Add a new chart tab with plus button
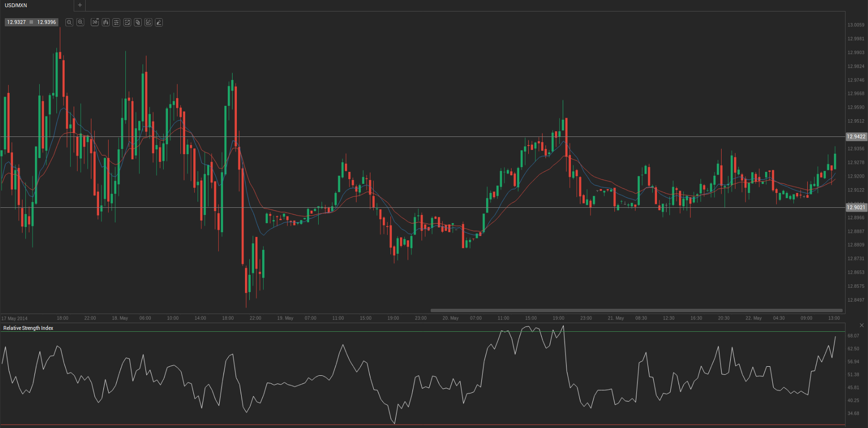The width and height of the screenshot is (868, 428). pos(80,5)
